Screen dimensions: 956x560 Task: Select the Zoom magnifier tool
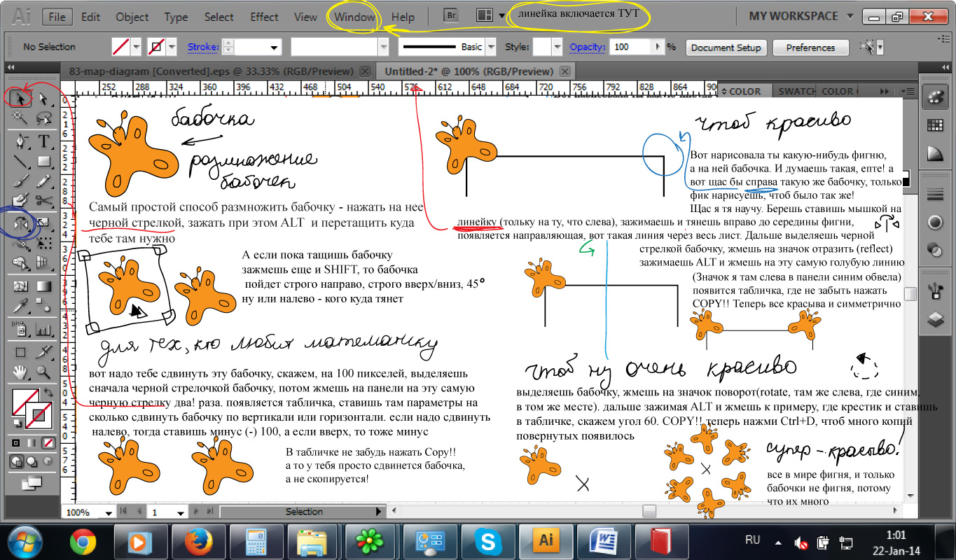pyautogui.click(x=43, y=372)
